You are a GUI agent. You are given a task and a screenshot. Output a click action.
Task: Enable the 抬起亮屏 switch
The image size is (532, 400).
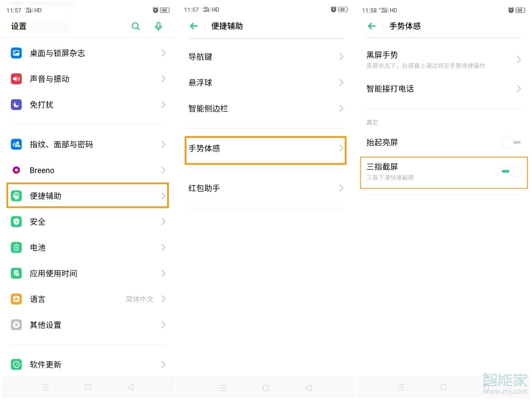click(511, 142)
